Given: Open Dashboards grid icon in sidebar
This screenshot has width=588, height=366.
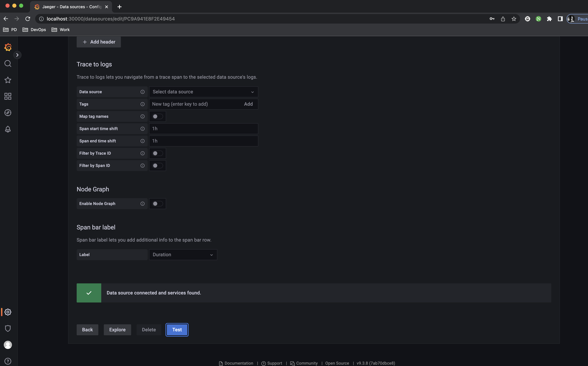Looking at the screenshot, I should click(8, 96).
